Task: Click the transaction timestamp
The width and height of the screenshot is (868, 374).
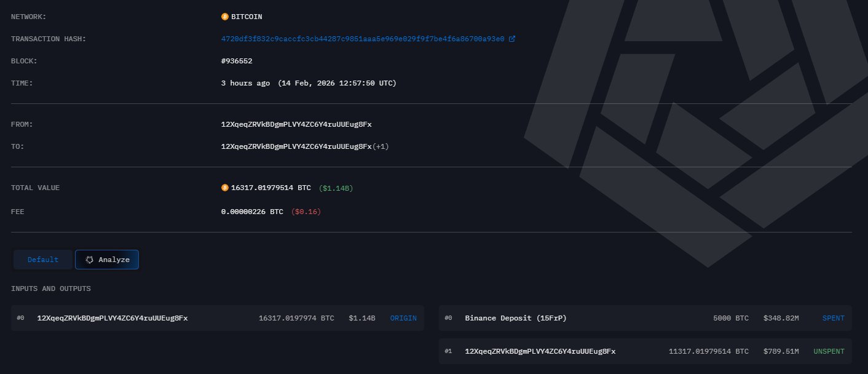Action: click(309, 83)
